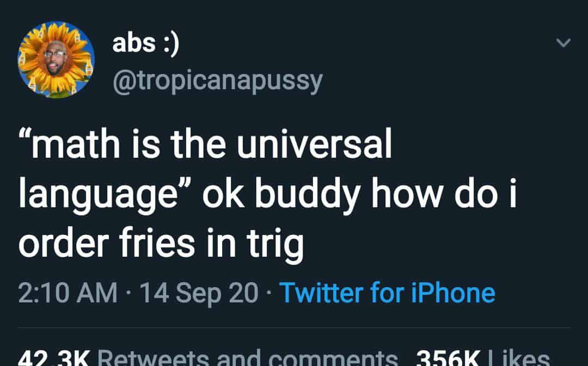The image size is (588, 366).
Task: Click the "14 Sep 20" date
Action: tap(199, 293)
